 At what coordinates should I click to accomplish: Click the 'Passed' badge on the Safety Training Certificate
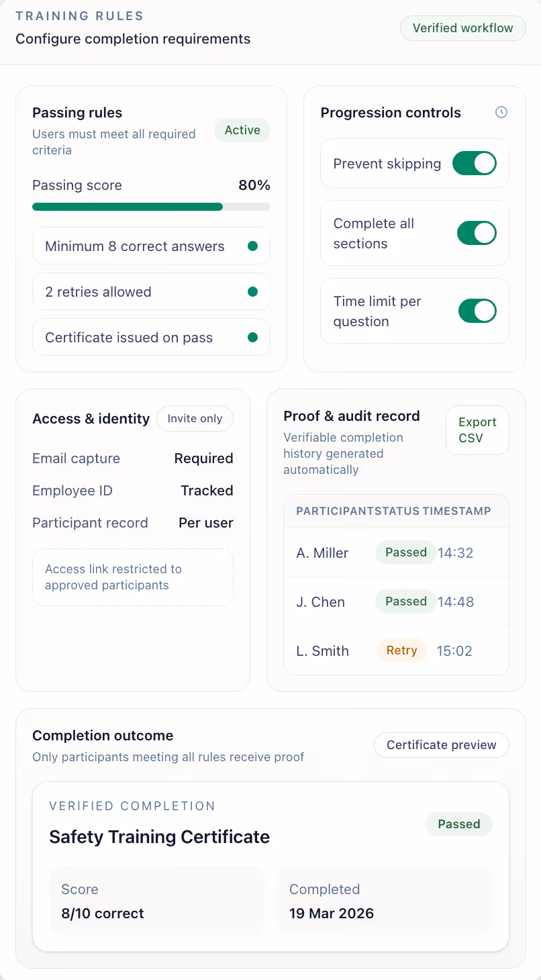coord(458,824)
